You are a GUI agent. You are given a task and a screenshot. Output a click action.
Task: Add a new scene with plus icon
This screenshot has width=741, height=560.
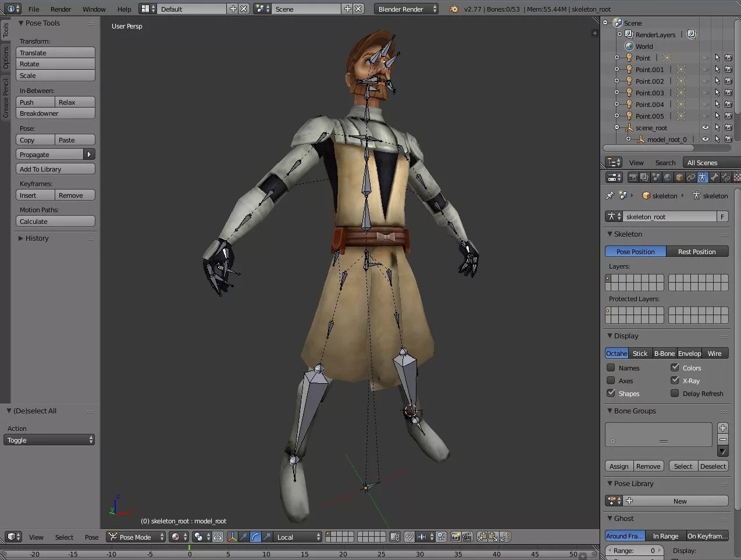pyautogui.click(x=348, y=9)
